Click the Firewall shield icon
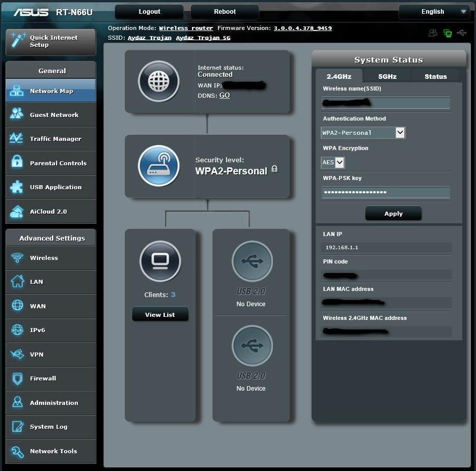The height and width of the screenshot is (471, 476). click(18, 378)
